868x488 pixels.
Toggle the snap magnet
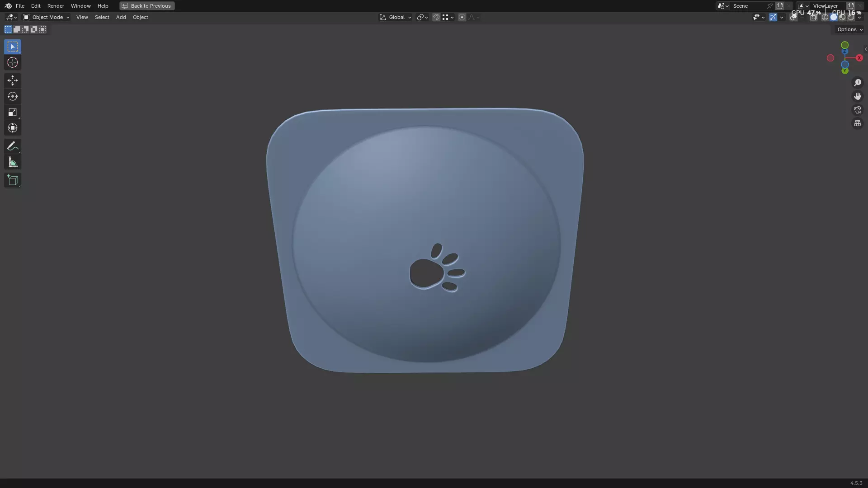(x=436, y=17)
